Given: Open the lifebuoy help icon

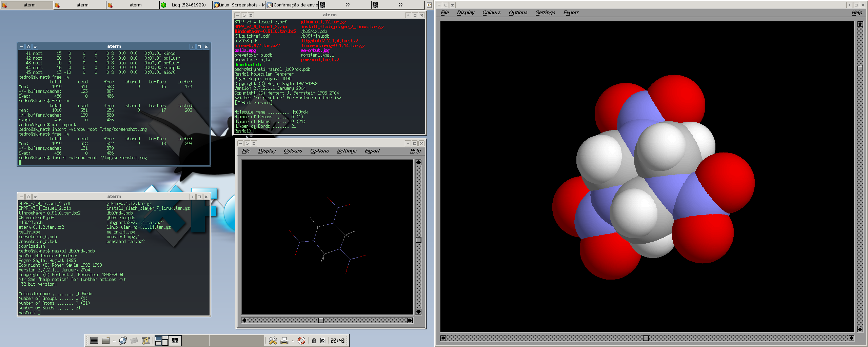Looking at the screenshot, I should 301,341.
